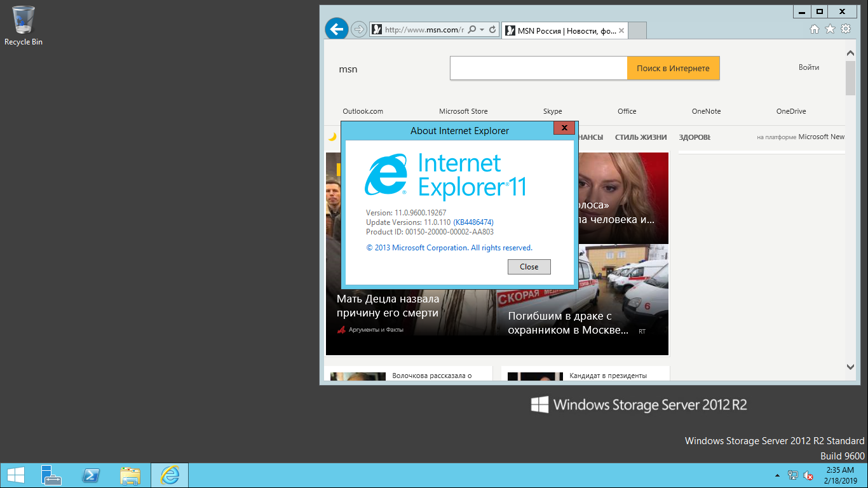This screenshot has height=488, width=868.
Task: Open the Microsoft Store link
Action: pyautogui.click(x=463, y=111)
